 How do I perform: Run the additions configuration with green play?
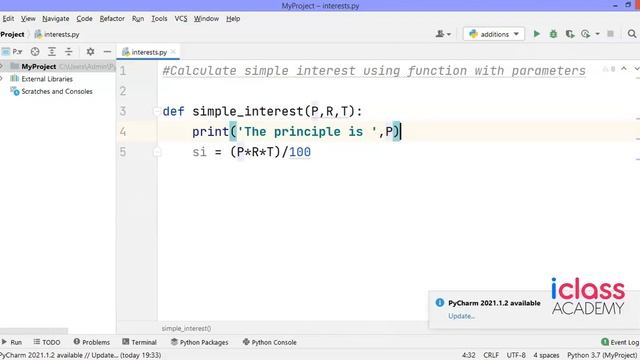pyautogui.click(x=537, y=34)
